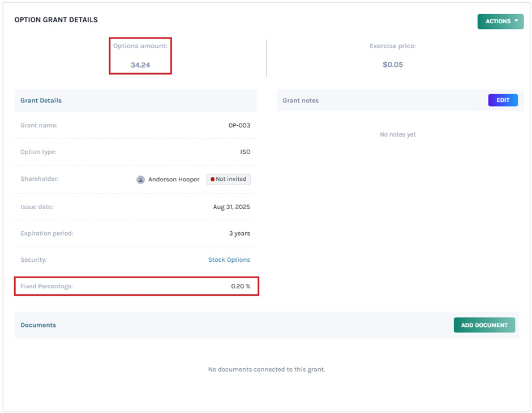Screen dimensions: 532x413
Task: Open the Stock Options security link
Action: pos(229,260)
